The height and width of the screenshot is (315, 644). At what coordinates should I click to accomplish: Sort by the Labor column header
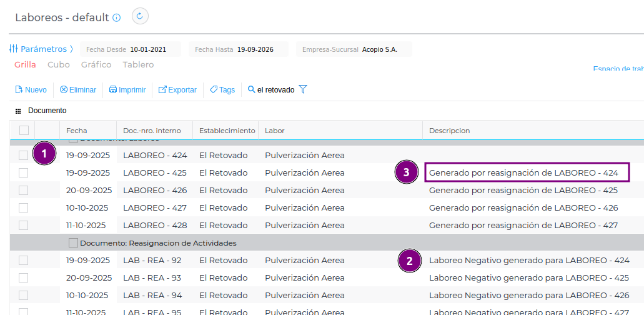(x=275, y=131)
